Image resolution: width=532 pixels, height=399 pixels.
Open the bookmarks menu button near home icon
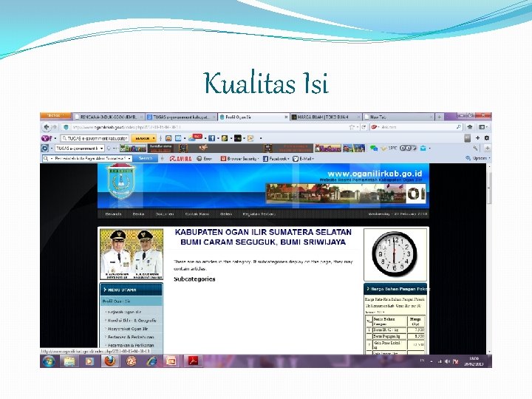click(483, 127)
